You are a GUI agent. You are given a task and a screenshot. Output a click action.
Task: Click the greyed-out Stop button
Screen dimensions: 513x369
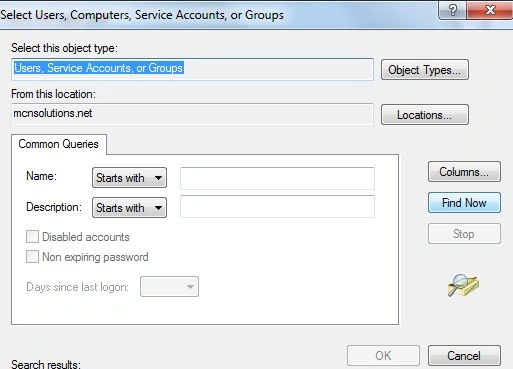click(x=464, y=234)
